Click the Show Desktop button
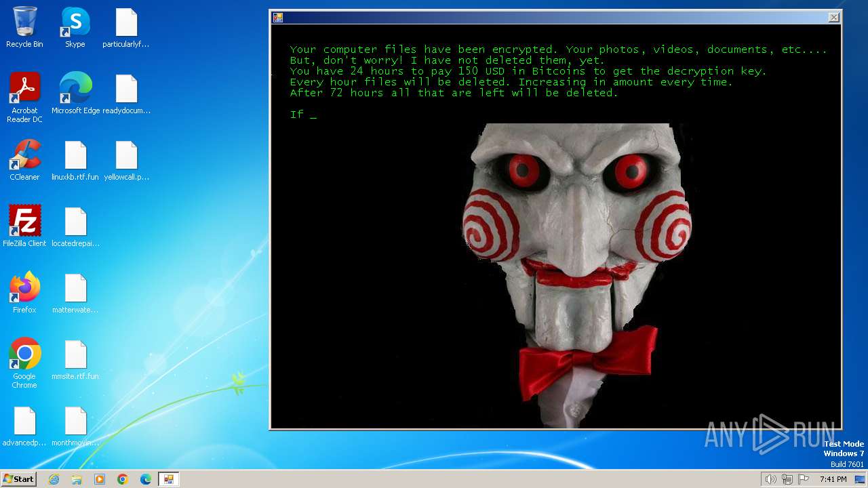This screenshot has width=868, height=488. tap(860, 479)
